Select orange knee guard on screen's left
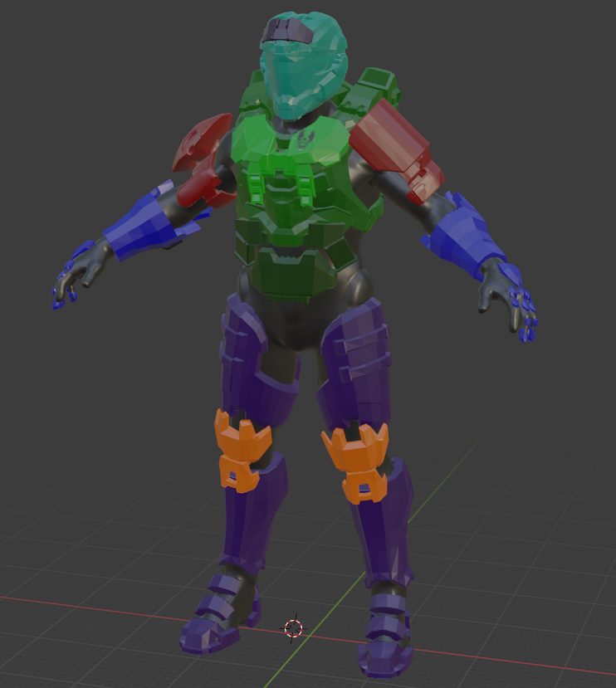The width and height of the screenshot is (616, 688). [240, 449]
